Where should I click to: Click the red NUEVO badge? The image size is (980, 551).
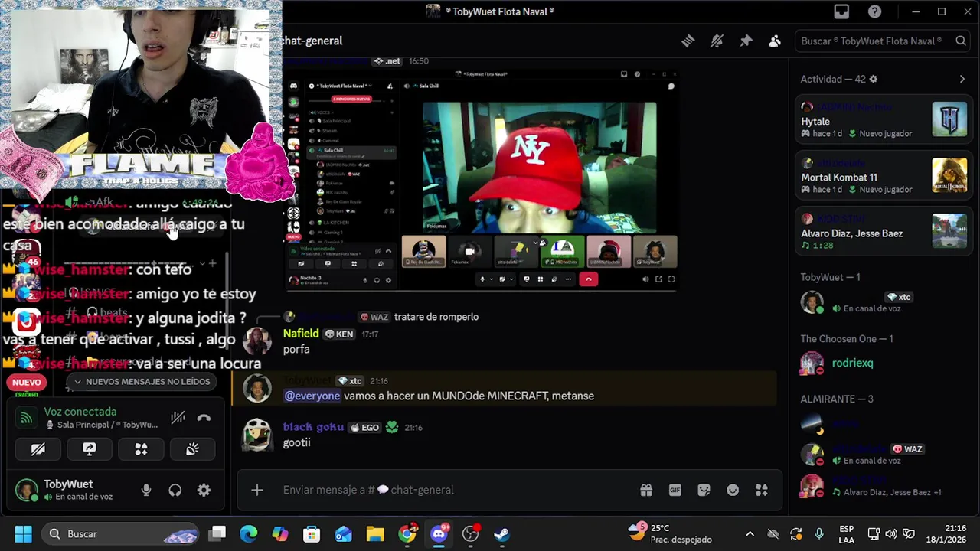click(26, 382)
